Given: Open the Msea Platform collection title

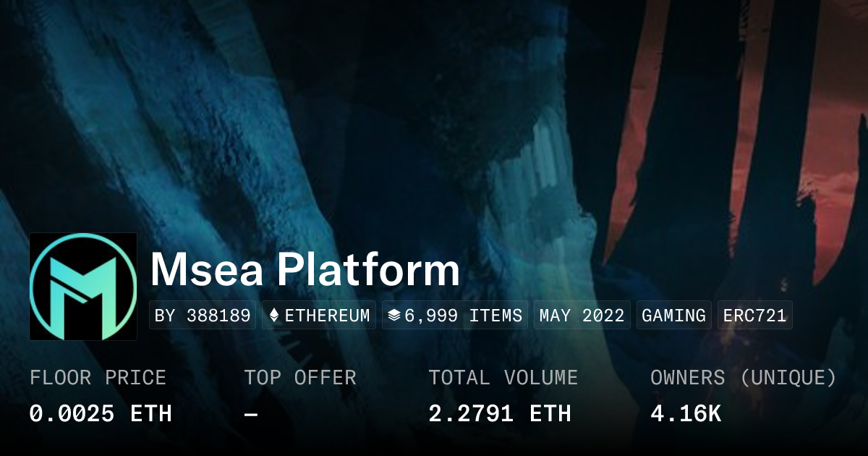Looking at the screenshot, I should (305, 270).
